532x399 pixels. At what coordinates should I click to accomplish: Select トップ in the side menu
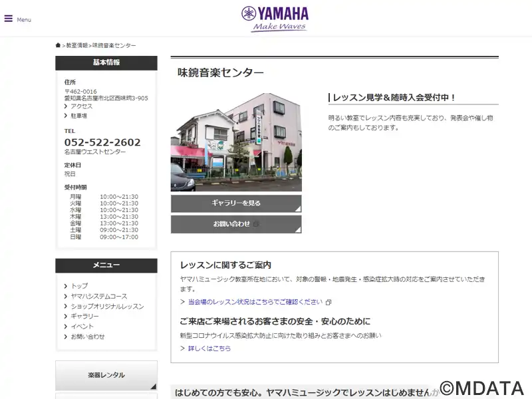tap(79, 286)
